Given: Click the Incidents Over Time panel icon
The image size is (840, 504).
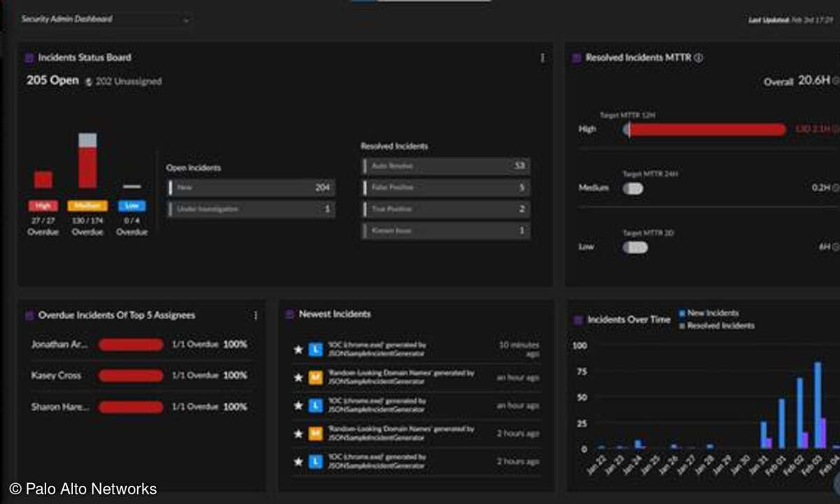Looking at the screenshot, I should 577,320.
